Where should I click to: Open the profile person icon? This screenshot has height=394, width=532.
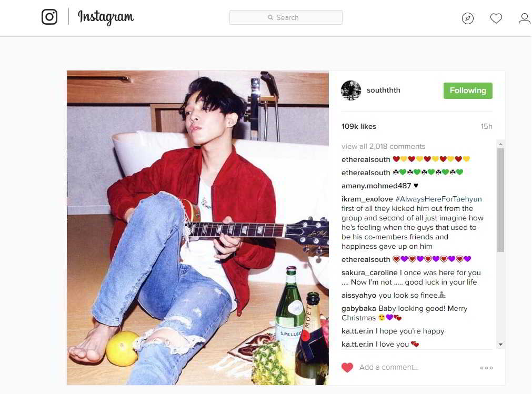pos(525,18)
